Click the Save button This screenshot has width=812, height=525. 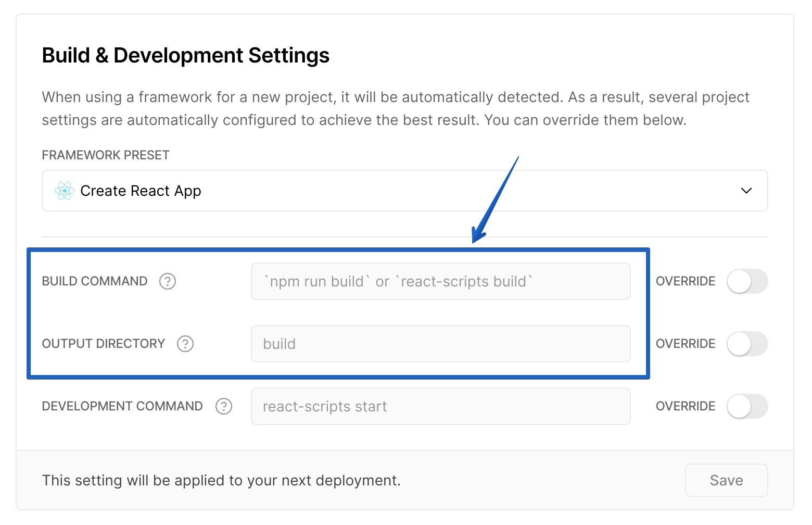coord(726,480)
